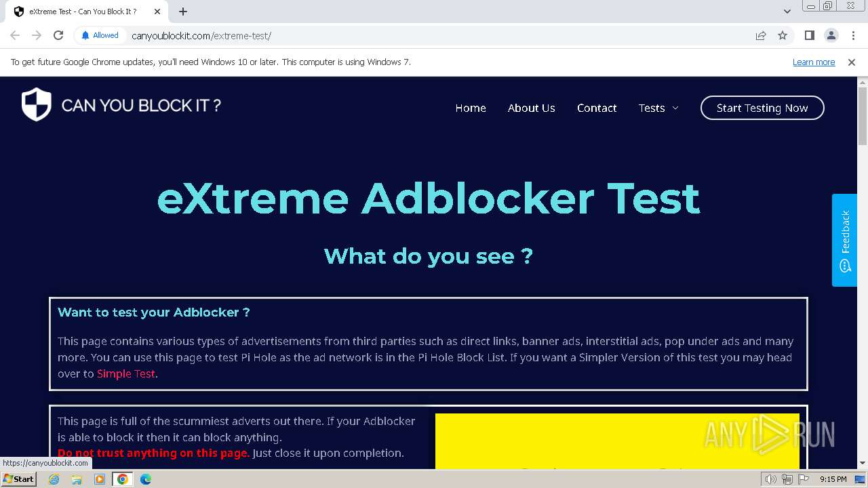This screenshot has height=488, width=868.
Task: Bookmark this tab with star icon
Action: pos(783,35)
